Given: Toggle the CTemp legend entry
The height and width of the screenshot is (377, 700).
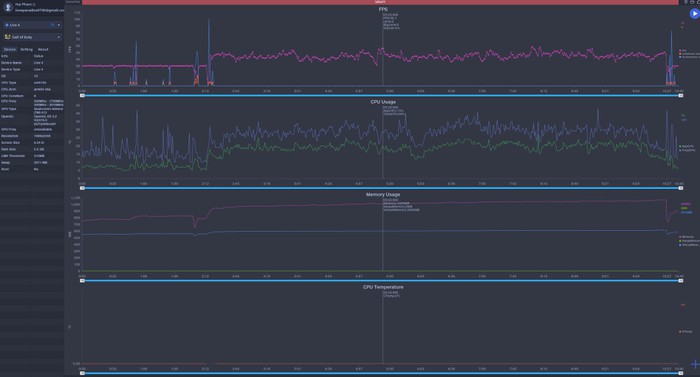Looking at the screenshot, I should pos(686,332).
